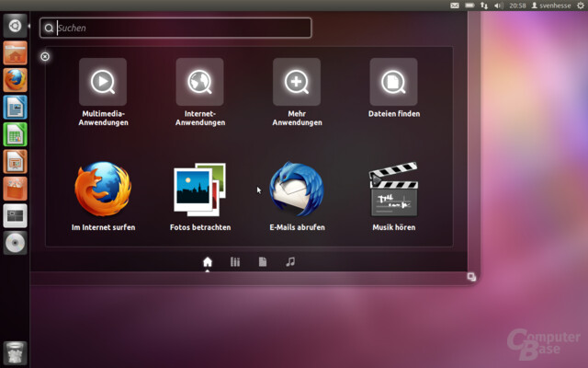The image size is (588, 368).
Task: Open LibreOffice Writer from the launcher
Action: [x=15, y=107]
